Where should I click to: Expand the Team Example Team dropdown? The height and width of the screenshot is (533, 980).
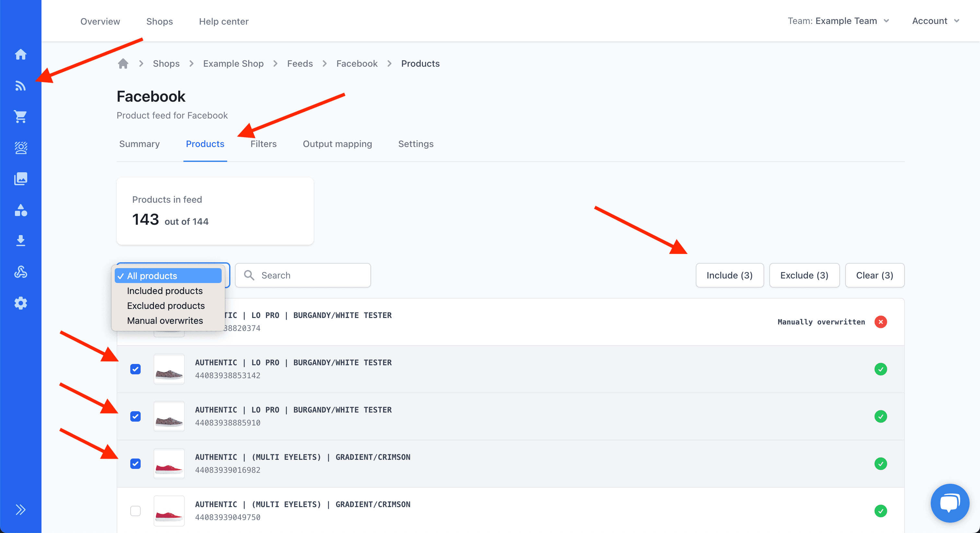[x=838, y=21]
